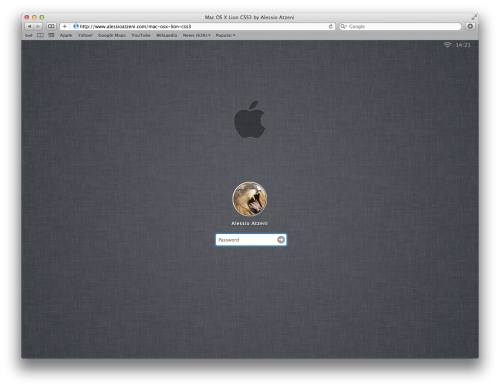Submit password with the arrow button
This screenshot has height=388, width=500.
pyautogui.click(x=281, y=240)
